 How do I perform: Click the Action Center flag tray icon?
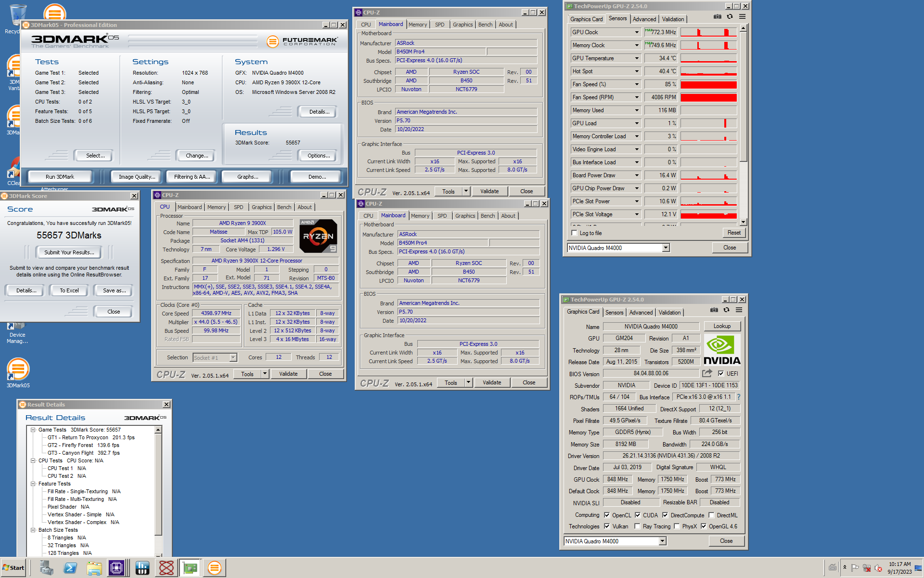pyautogui.click(x=855, y=568)
